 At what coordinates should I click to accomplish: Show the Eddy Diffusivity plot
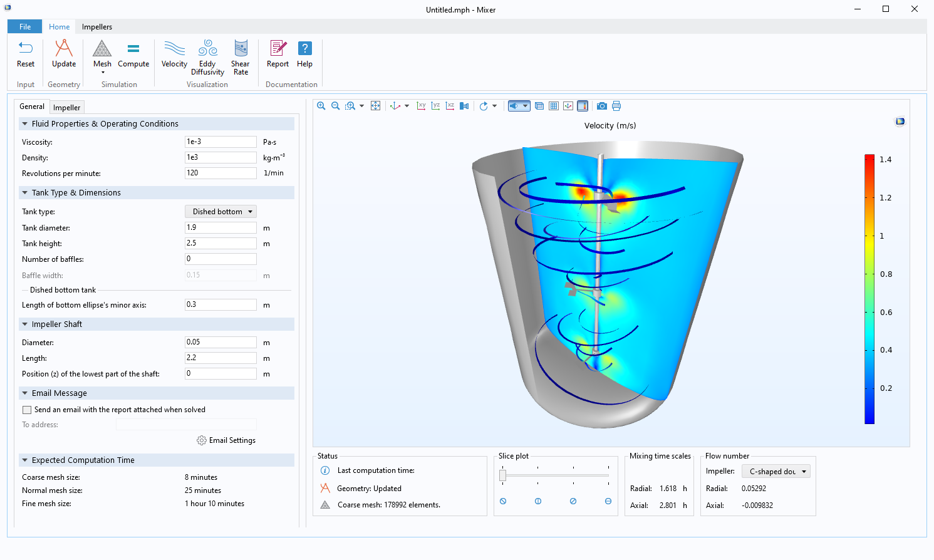(207, 57)
